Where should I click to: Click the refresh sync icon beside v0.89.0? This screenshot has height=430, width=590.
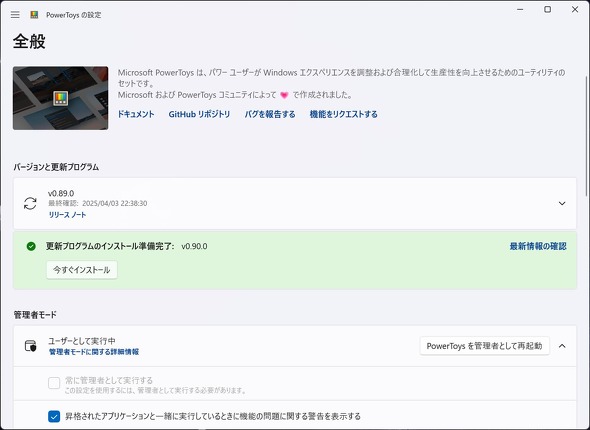click(x=30, y=204)
